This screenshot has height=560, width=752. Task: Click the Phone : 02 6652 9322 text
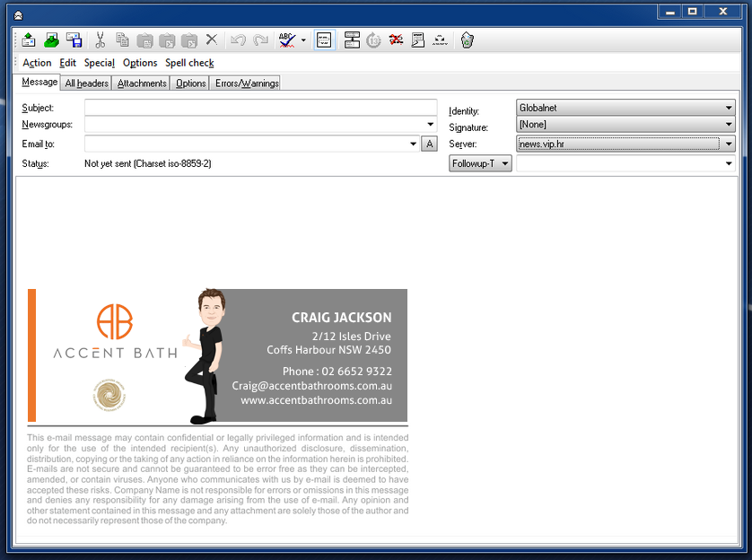(337, 372)
